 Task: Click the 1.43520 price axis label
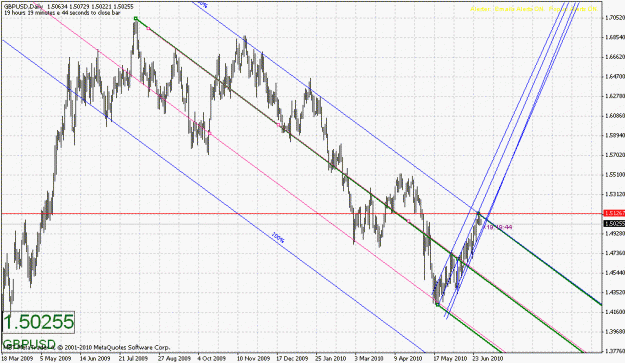(615, 292)
